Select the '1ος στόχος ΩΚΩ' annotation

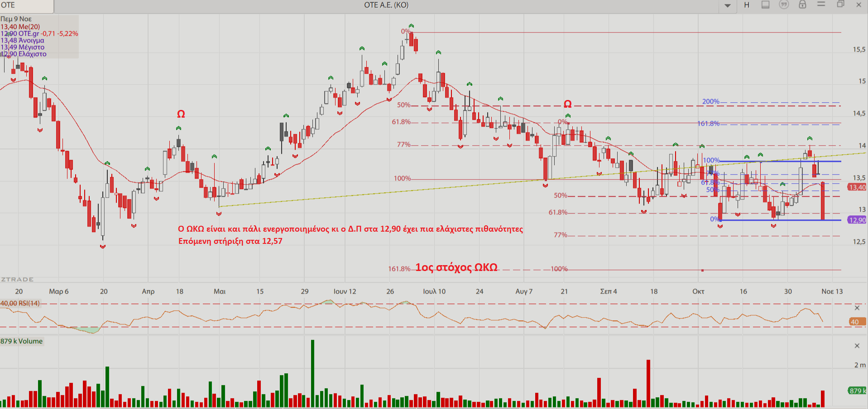point(456,267)
